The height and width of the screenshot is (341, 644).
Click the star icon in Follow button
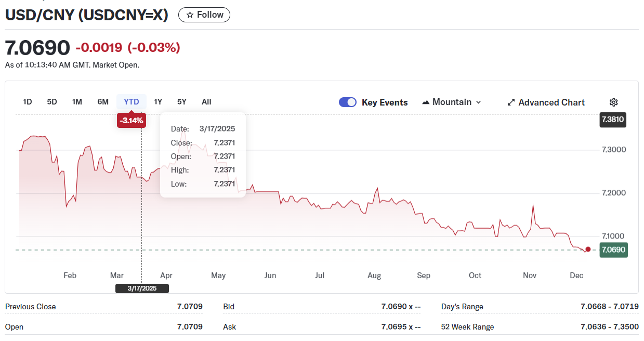[x=190, y=15]
